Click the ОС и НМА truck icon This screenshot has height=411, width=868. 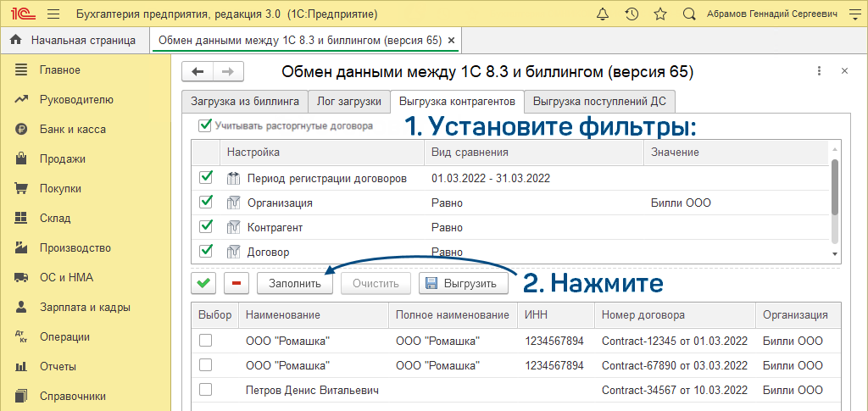pos(21,277)
